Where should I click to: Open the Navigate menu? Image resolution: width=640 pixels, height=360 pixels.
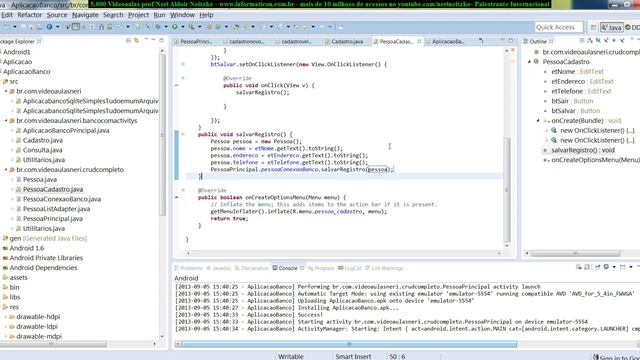(x=85, y=15)
